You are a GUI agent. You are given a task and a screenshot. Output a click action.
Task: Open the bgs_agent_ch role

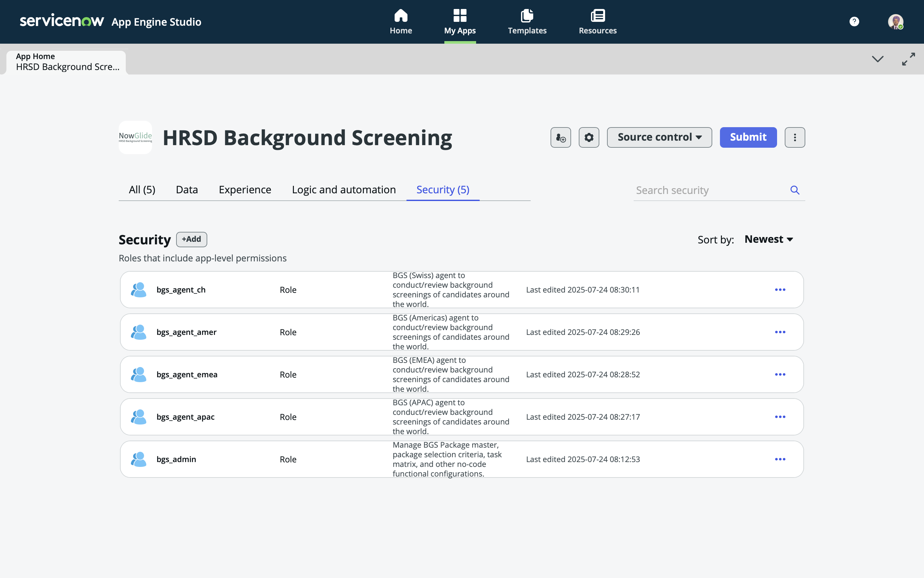click(181, 290)
